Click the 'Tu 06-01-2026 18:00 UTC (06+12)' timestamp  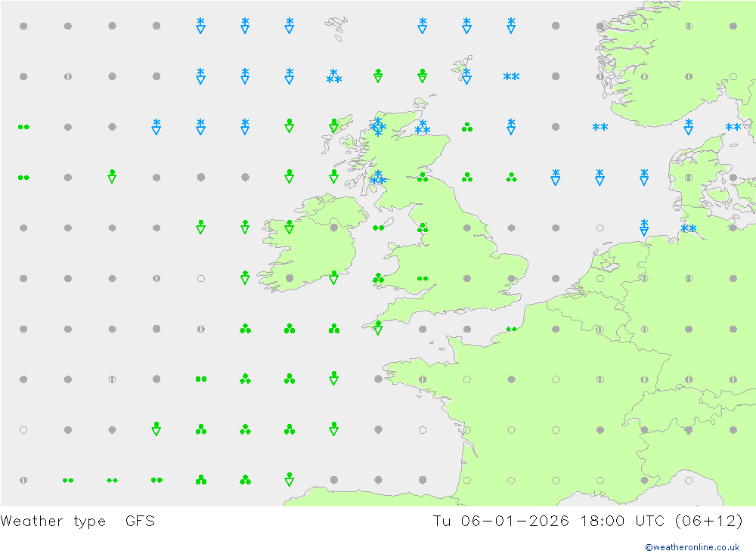587,522
